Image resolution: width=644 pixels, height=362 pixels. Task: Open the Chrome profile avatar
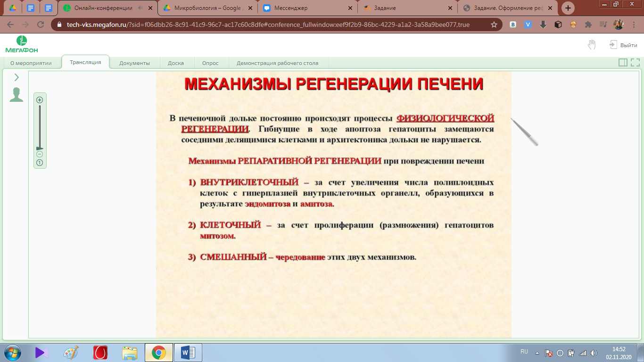tap(618, 25)
